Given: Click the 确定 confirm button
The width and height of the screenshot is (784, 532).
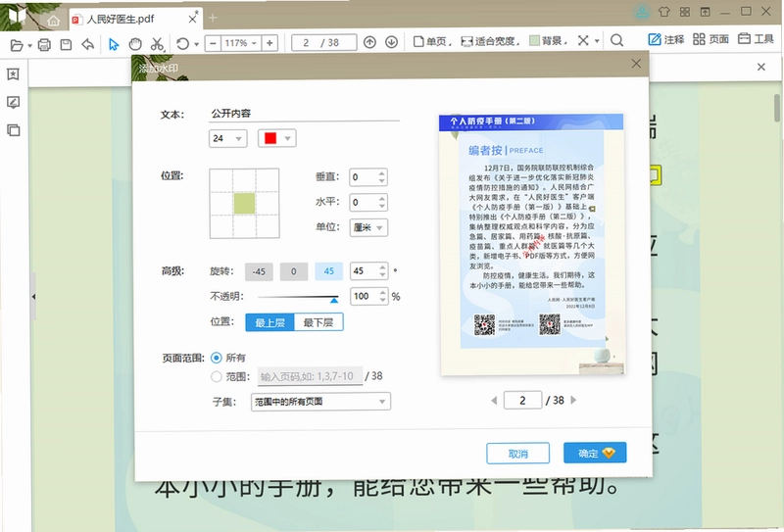Looking at the screenshot, I should point(595,453).
